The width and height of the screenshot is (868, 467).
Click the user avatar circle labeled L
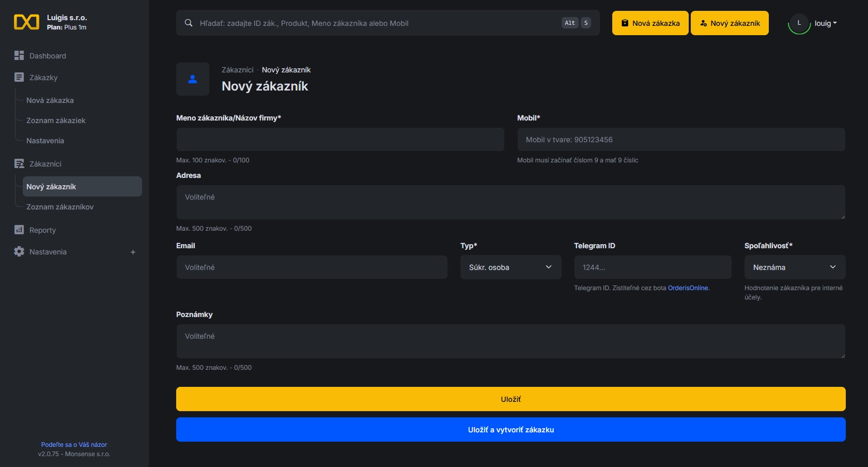(x=799, y=23)
